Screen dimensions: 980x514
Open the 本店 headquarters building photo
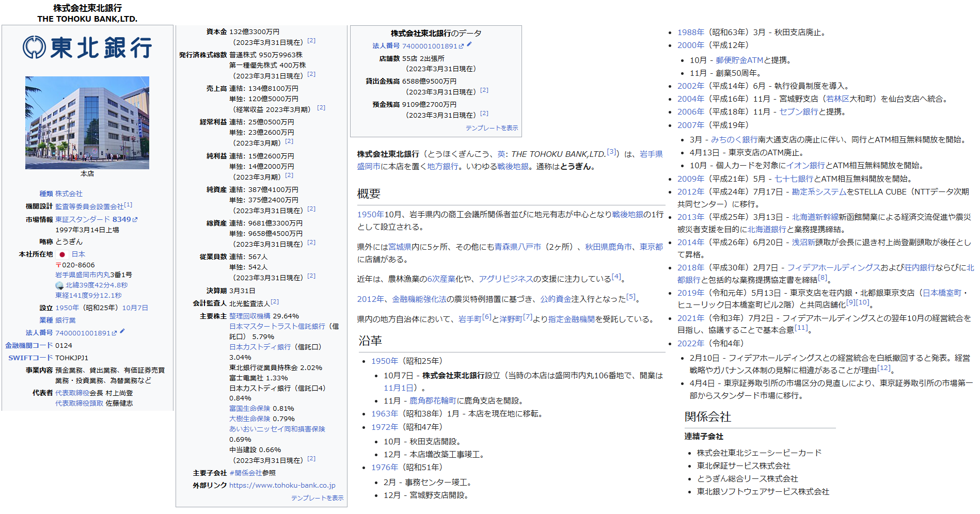[87, 123]
